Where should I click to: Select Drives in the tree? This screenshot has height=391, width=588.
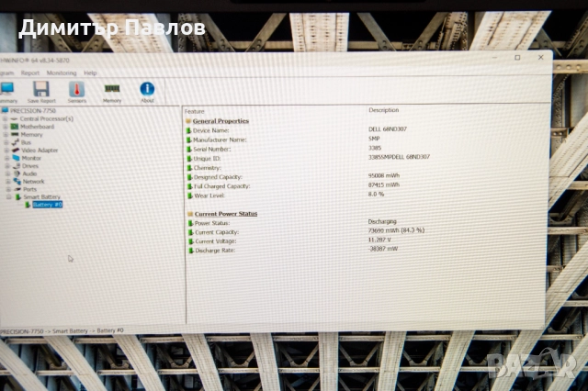click(x=30, y=166)
